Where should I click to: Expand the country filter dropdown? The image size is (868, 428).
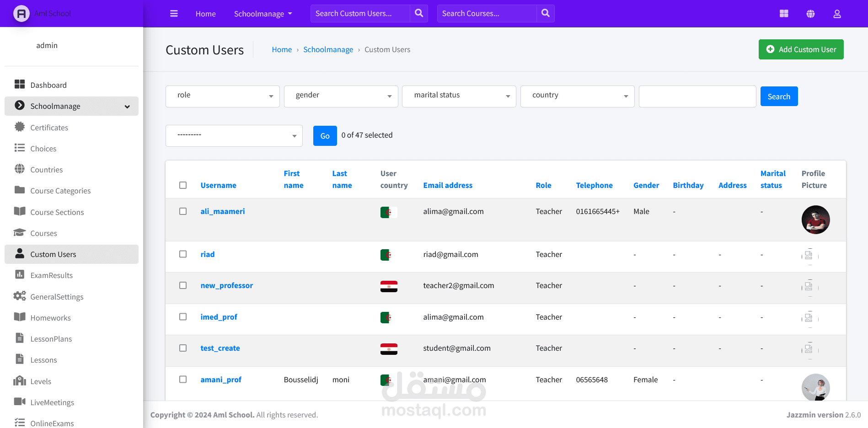[x=577, y=96]
